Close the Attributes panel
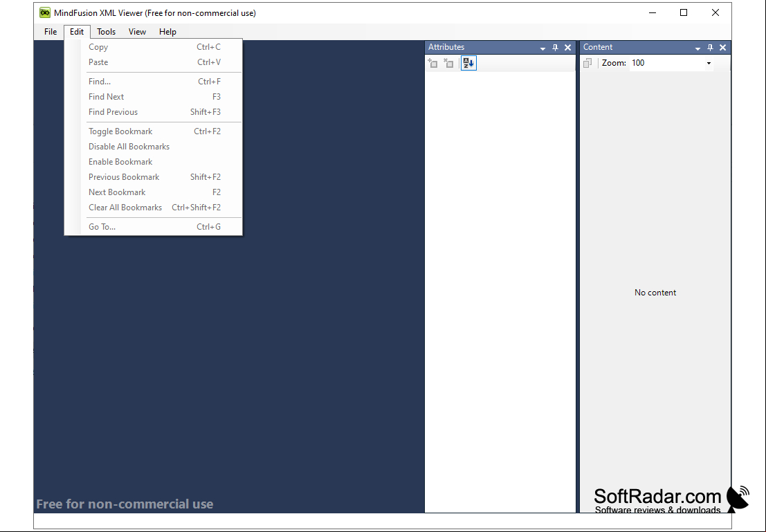The image size is (766, 532). (567, 47)
